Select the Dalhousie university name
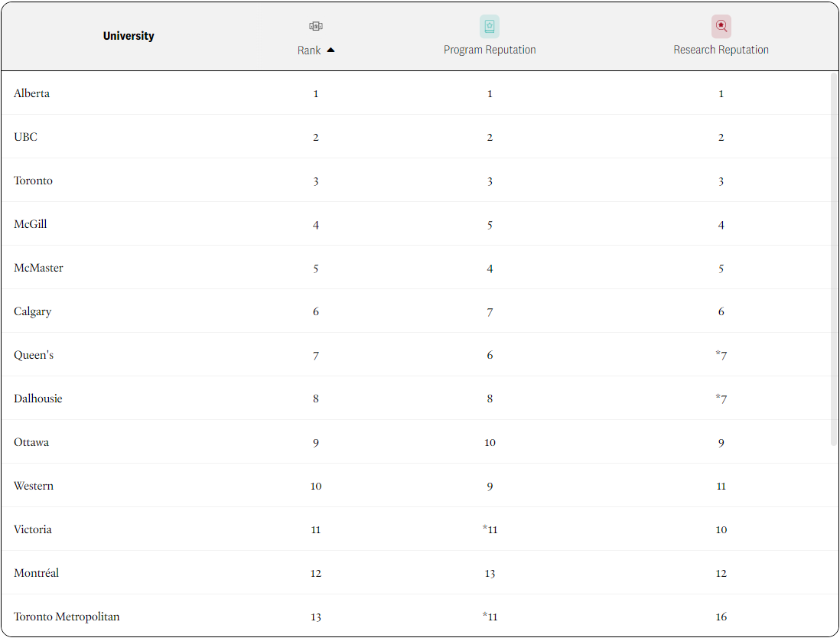 pyautogui.click(x=38, y=399)
